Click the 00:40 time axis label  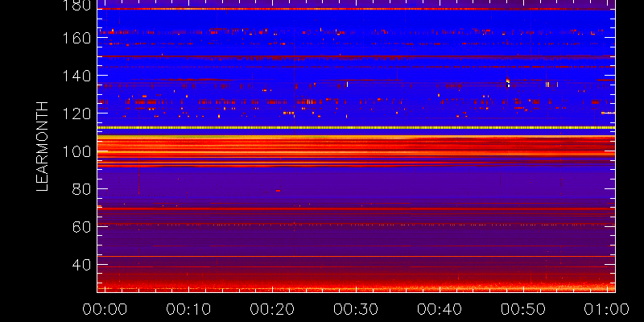click(440, 309)
